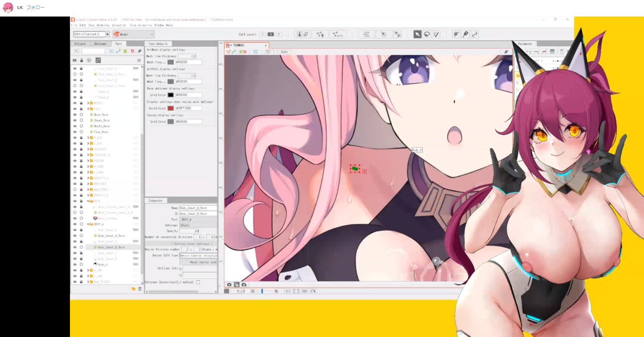Screen dimensions: 644x337
Task: Click the glue tool icon
Action: click(x=398, y=34)
